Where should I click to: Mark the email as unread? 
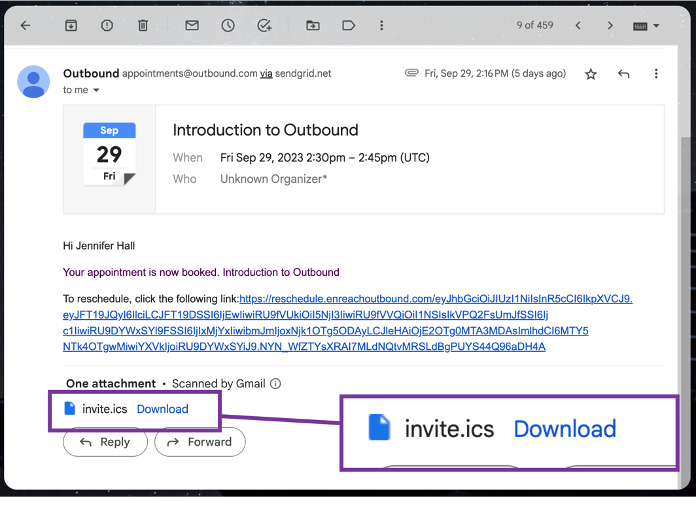point(192,25)
